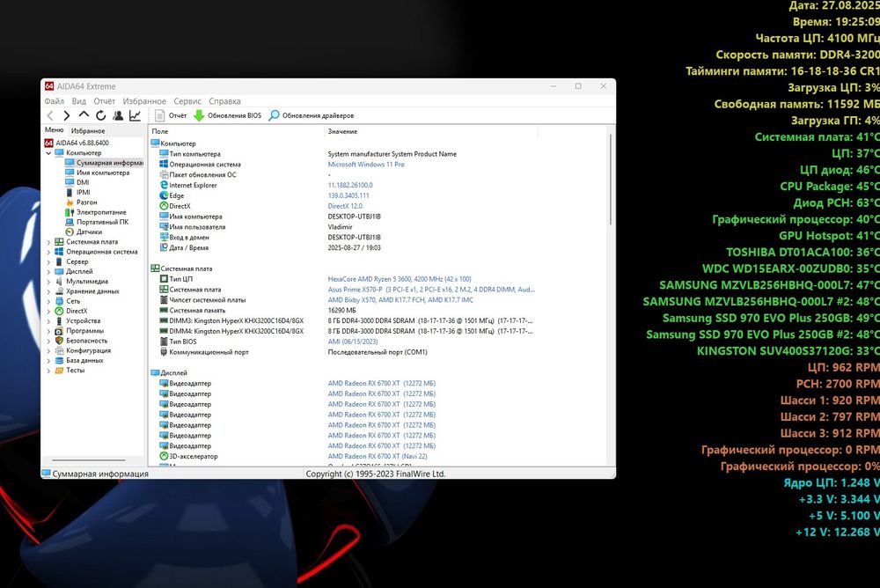This screenshot has height=588, width=880.
Task: Open the Избранное menu in the menu bar
Action: [144, 101]
